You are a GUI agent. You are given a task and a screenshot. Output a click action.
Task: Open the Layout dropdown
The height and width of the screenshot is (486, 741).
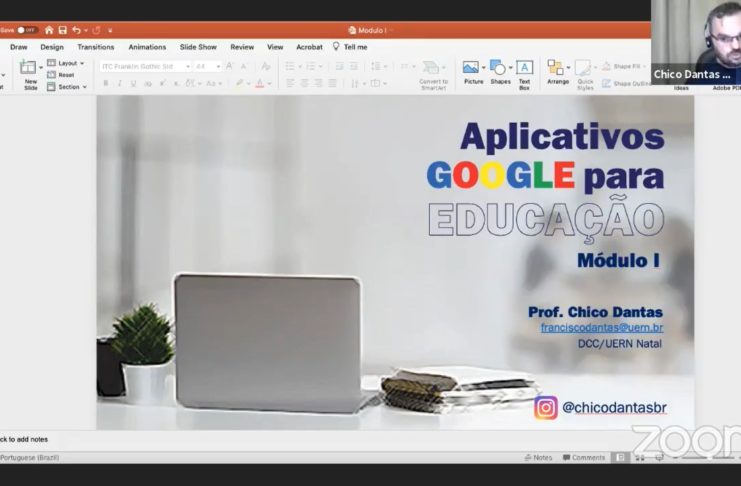pos(66,63)
